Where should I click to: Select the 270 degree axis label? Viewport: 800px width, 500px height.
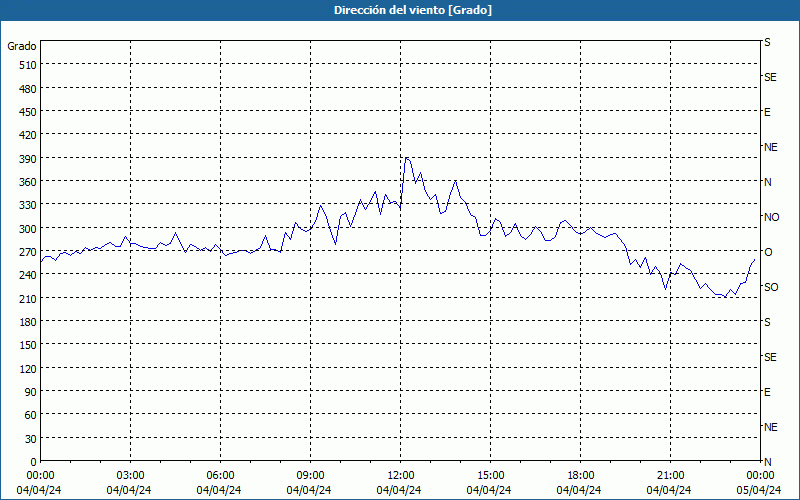[x=28, y=252]
